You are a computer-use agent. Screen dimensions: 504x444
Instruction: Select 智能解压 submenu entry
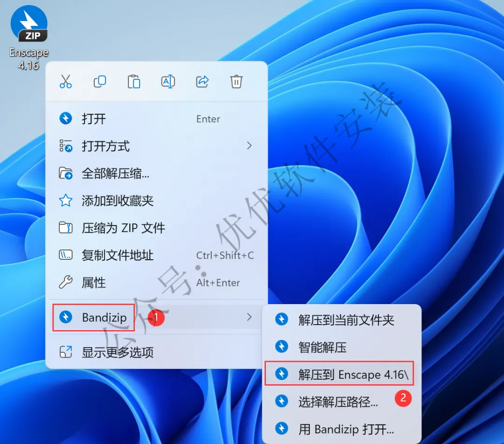coord(342,347)
